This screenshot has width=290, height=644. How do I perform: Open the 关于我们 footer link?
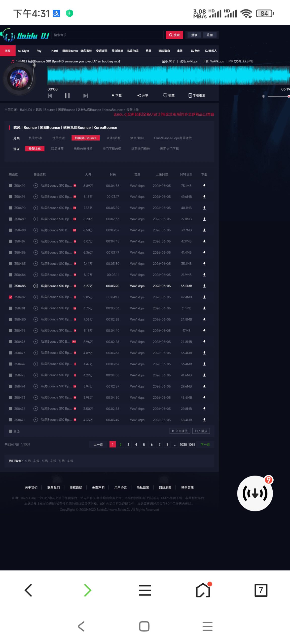[31, 488]
